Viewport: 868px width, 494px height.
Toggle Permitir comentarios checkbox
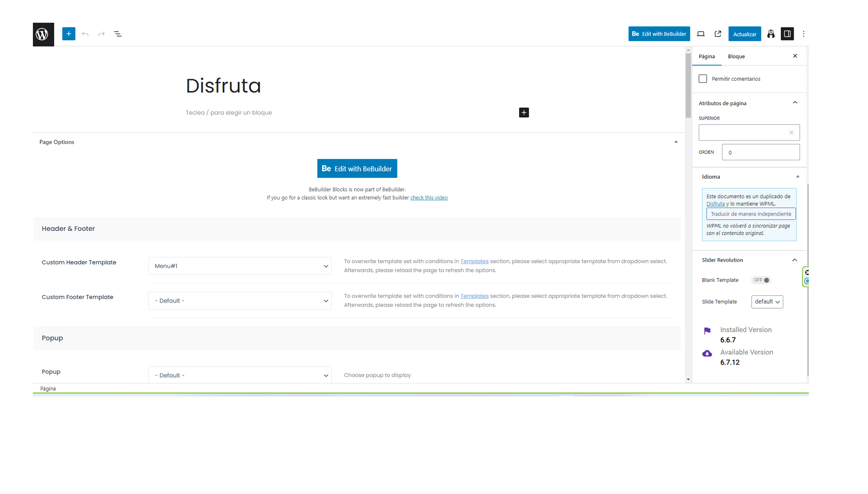coord(703,79)
